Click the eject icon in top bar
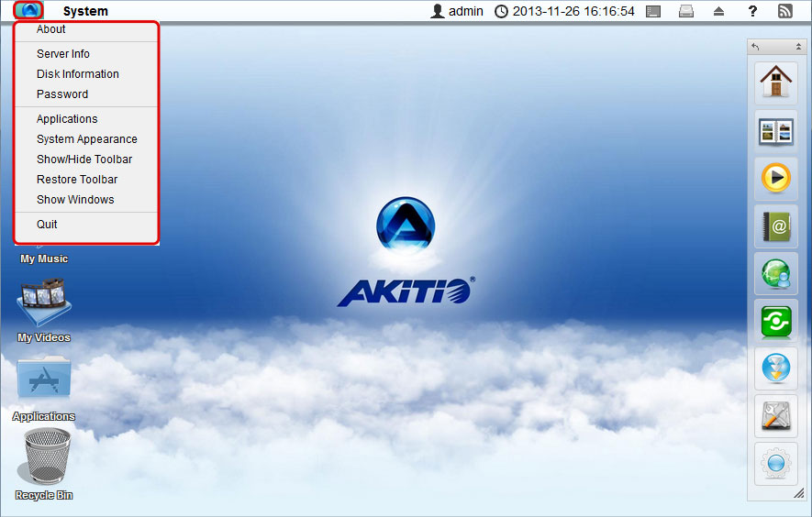Viewport: 812px width, 517px height. point(718,11)
